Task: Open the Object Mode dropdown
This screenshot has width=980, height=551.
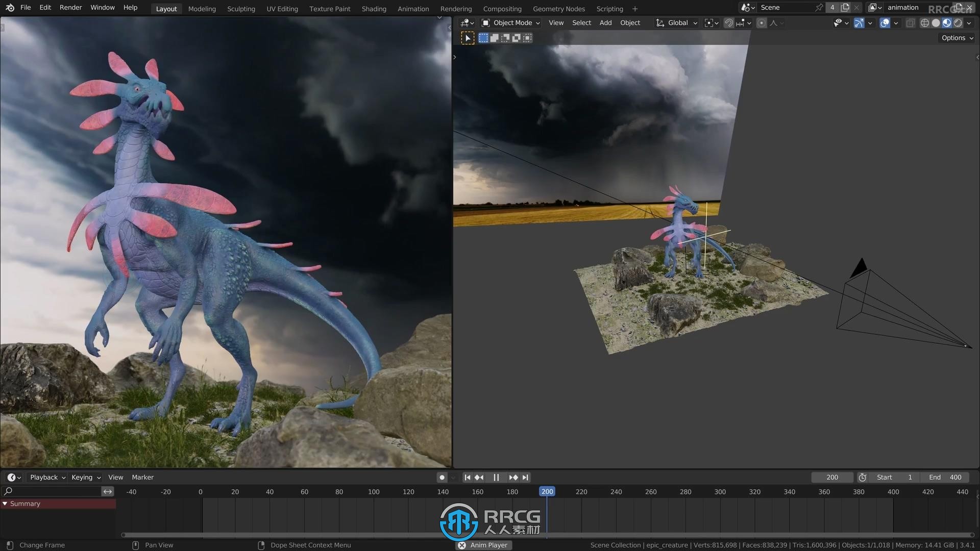Action: click(510, 23)
